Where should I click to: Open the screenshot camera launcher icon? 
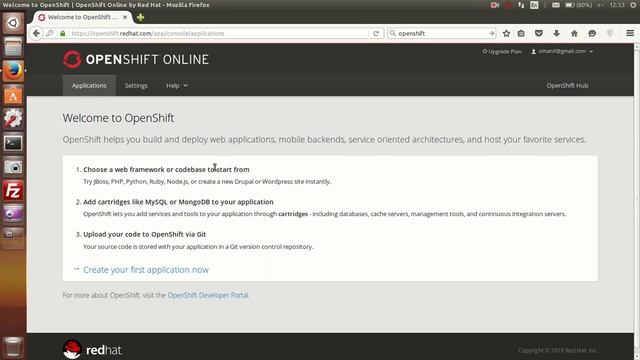point(13,167)
